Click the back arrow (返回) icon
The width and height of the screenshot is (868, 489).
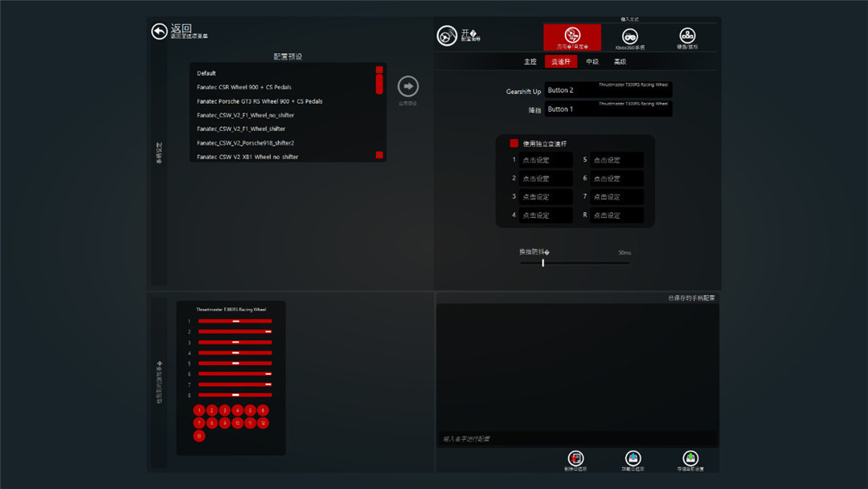(159, 31)
